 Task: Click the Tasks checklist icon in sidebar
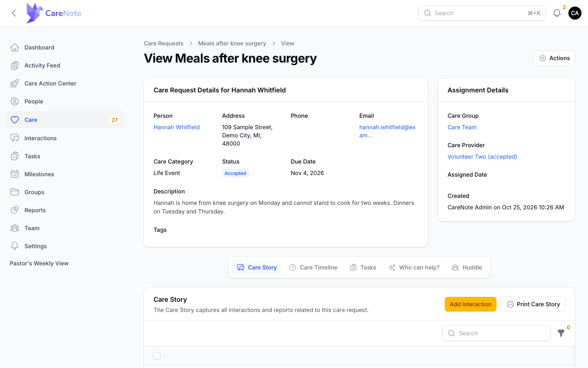[x=15, y=156]
